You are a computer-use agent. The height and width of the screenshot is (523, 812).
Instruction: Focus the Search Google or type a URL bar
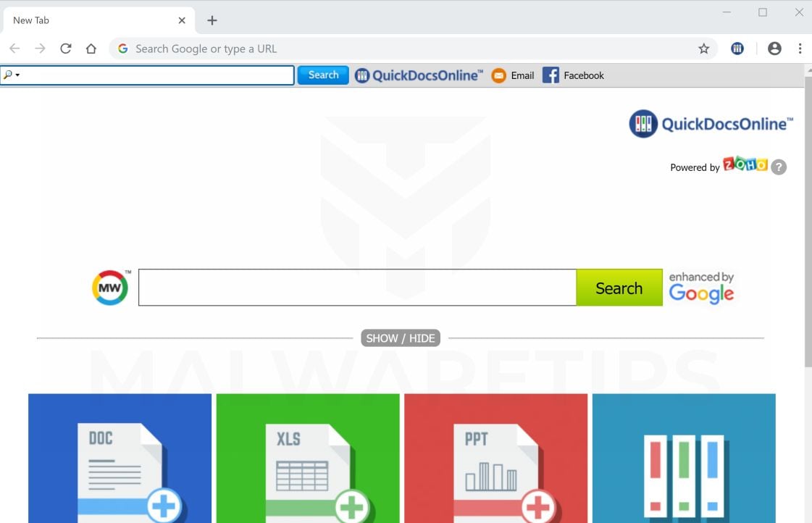tap(414, 49)
